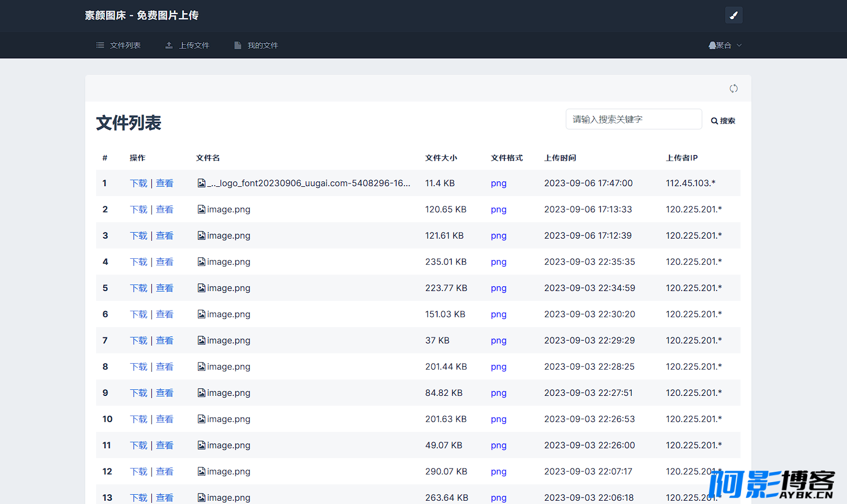View the file in row 3
The width and height of the screenshot is (847, 504).
[164, 235]
